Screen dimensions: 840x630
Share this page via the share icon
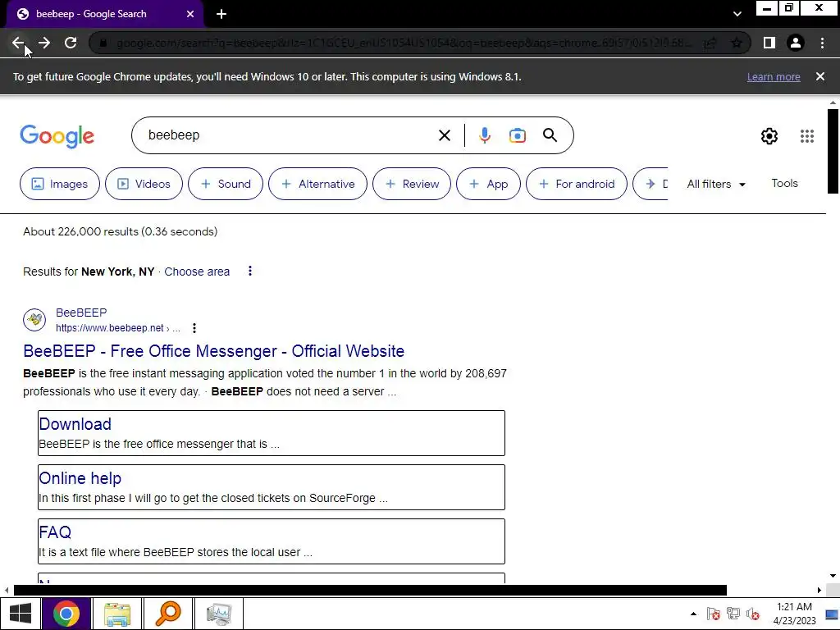coord(710,43)
